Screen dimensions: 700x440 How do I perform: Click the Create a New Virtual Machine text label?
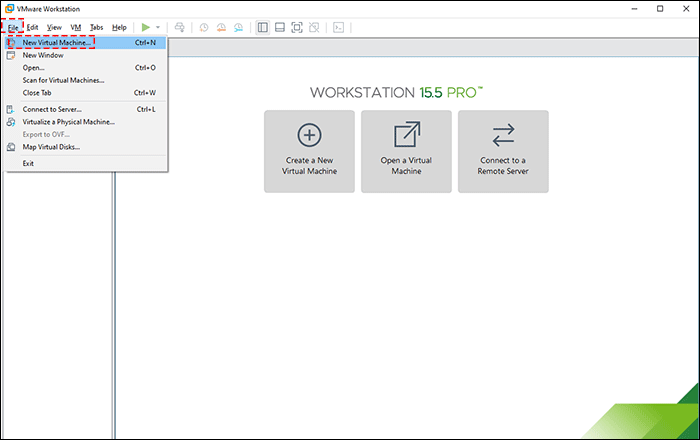[309, 166]
